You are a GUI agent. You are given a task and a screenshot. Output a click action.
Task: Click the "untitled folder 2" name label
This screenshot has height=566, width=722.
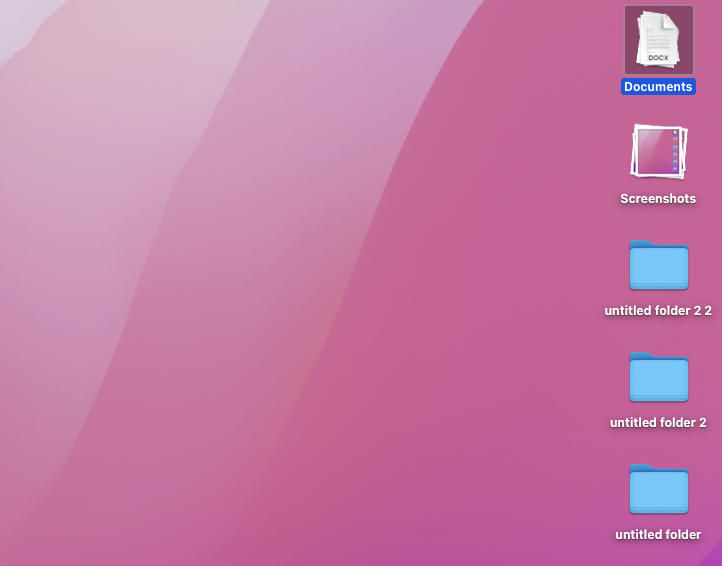pyautogui.click(x=658, y=422)
